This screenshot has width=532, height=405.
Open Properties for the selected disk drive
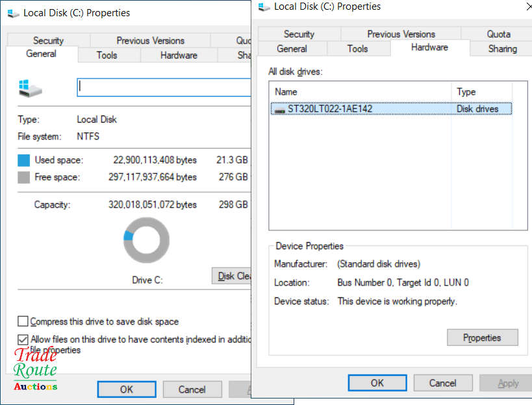tap(482, 337)
